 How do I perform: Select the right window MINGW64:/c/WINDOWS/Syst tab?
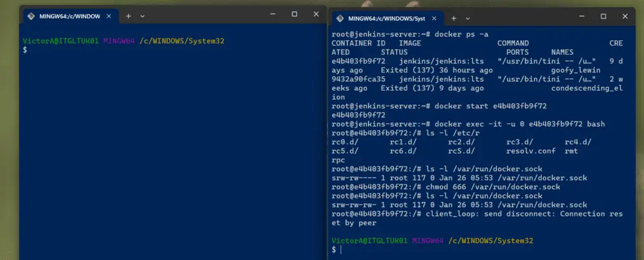click(387, 18)
